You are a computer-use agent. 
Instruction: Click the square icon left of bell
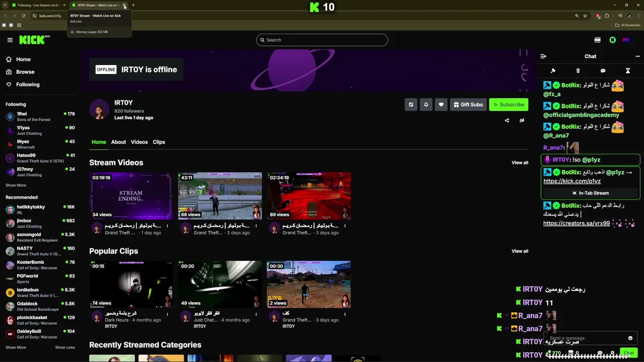click(x=411, y=105)
